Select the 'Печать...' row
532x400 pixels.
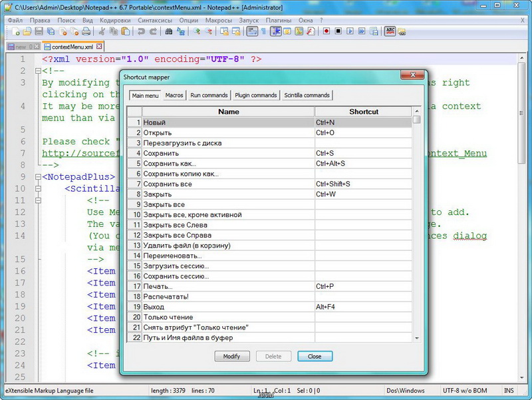pos(269,286)
